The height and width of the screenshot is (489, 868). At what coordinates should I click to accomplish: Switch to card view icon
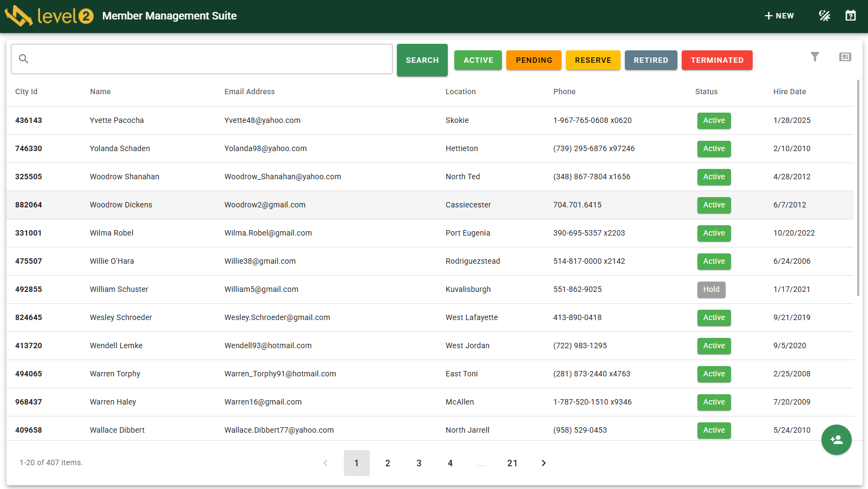(x=845, y=57)
